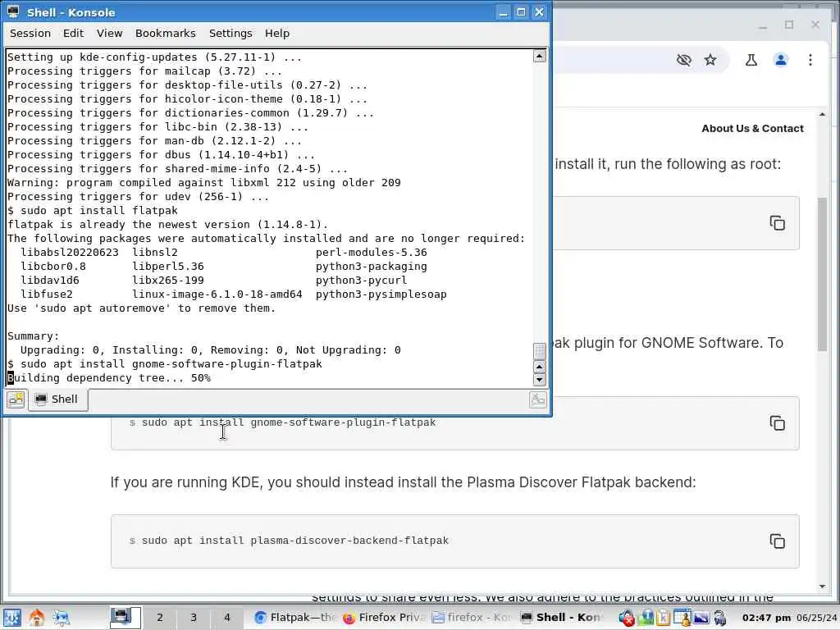Open the Edit menu in Konsole

[73, 33]
